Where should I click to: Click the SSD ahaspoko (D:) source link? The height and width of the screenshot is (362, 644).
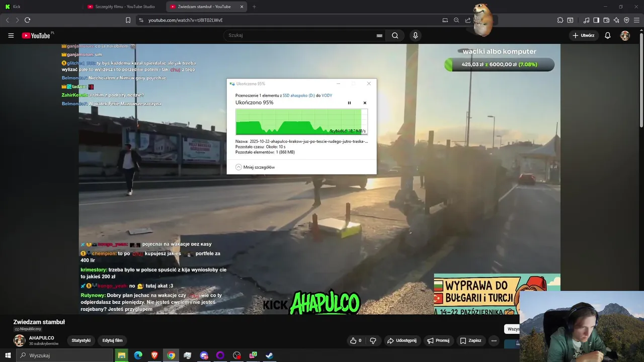[299, 96]
